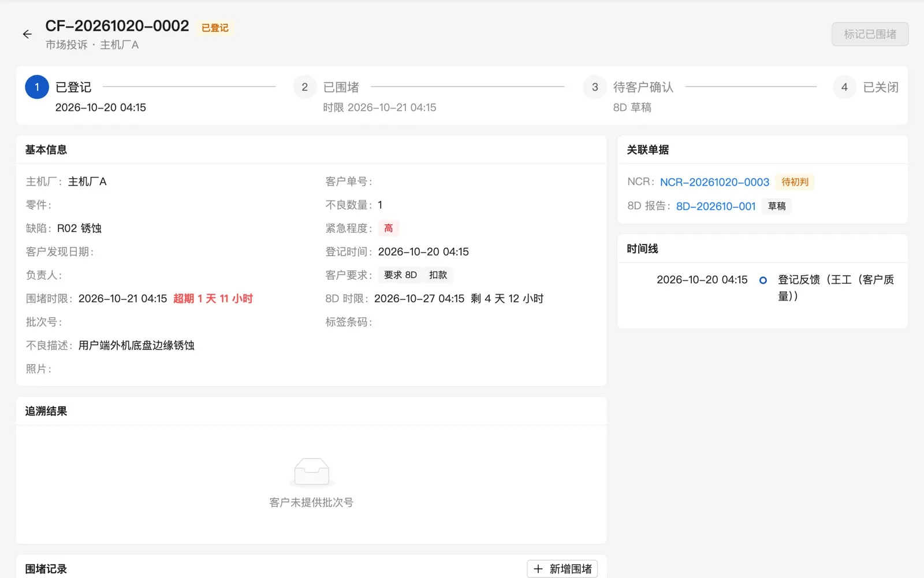This screenshot has height=578, width=924.
Task: Click the 8D 时限 value 2026-10-27 04:15
Action: coord(419,299)
